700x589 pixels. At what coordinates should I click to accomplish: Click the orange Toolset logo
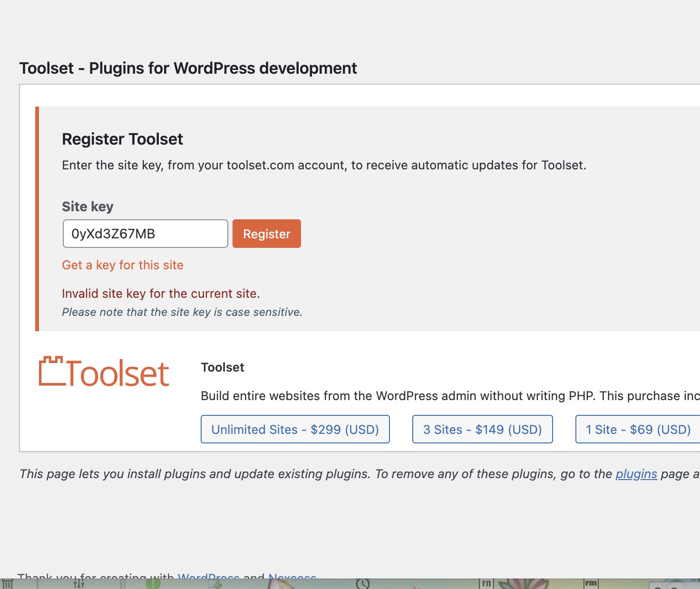tap(104, 372)
